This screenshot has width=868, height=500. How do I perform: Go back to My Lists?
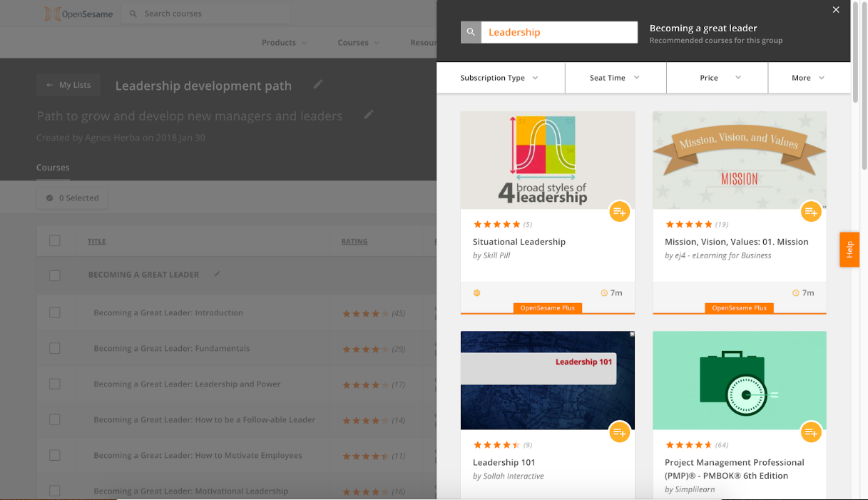[68, 85]
